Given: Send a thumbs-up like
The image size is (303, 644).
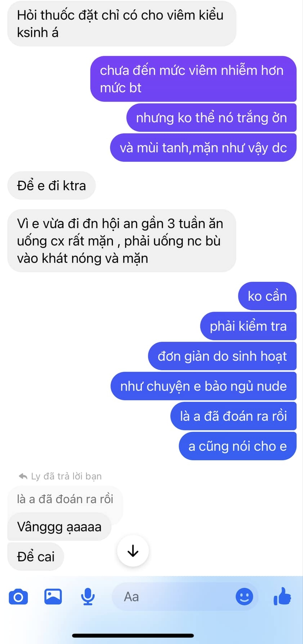Looking at the screenshot, I should 282,596.
